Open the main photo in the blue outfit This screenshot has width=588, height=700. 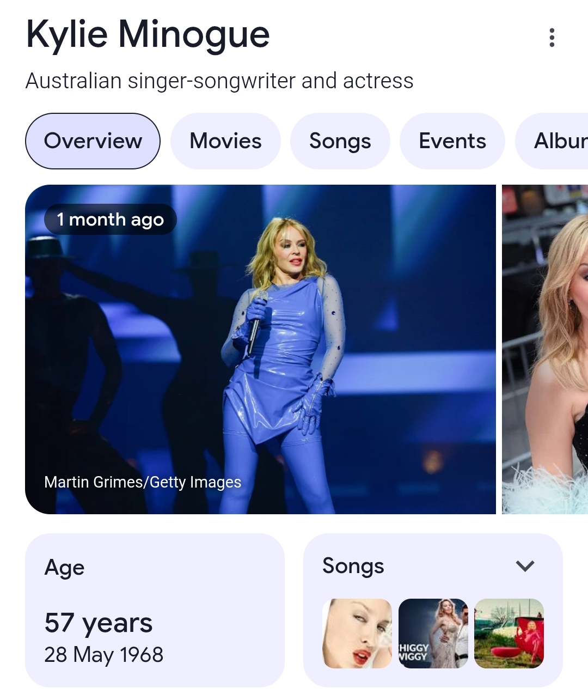pos(260,349)
